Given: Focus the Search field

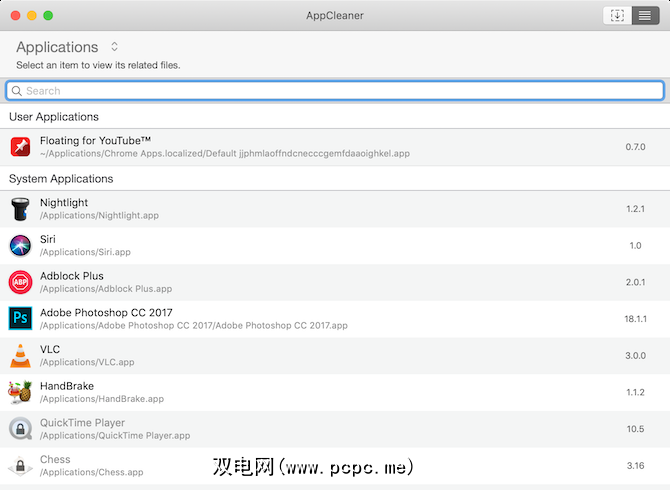Looking at the screenshot, I should point(335,91).
